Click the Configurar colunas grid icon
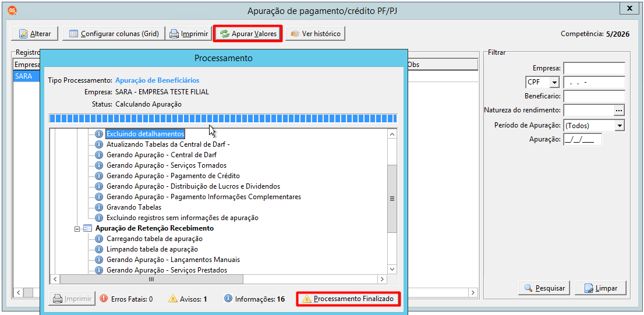The image size is (644, 315). coord(73,34)
